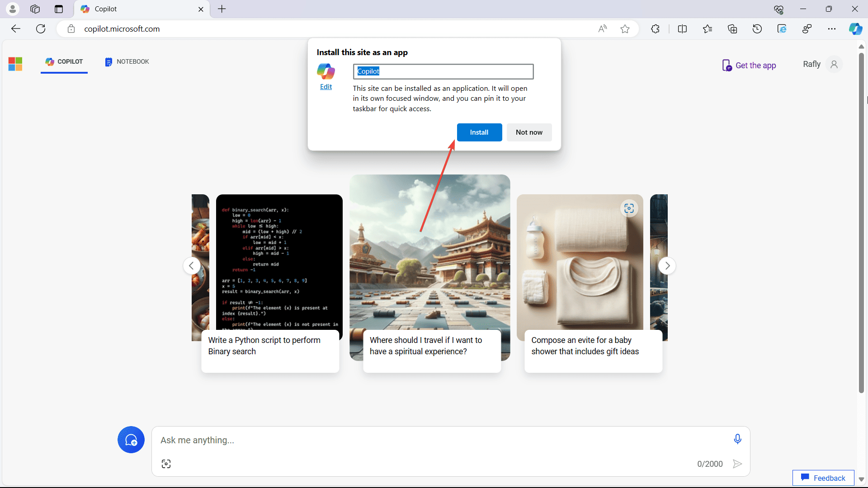This screenshot has width=868, height=488.
Task: Open Collections in the browser toolbar
Action: [732, 28]
